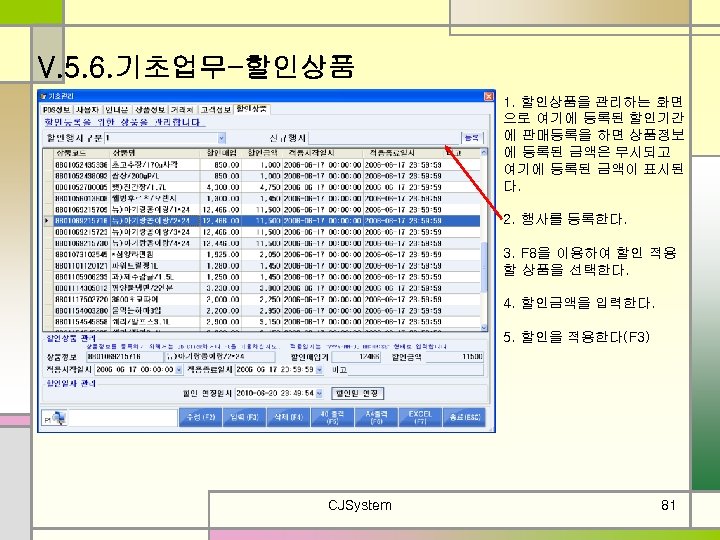This screenshot has height=540, width=720.
Task: Select the 할인상품 tab
Action: 252,109
